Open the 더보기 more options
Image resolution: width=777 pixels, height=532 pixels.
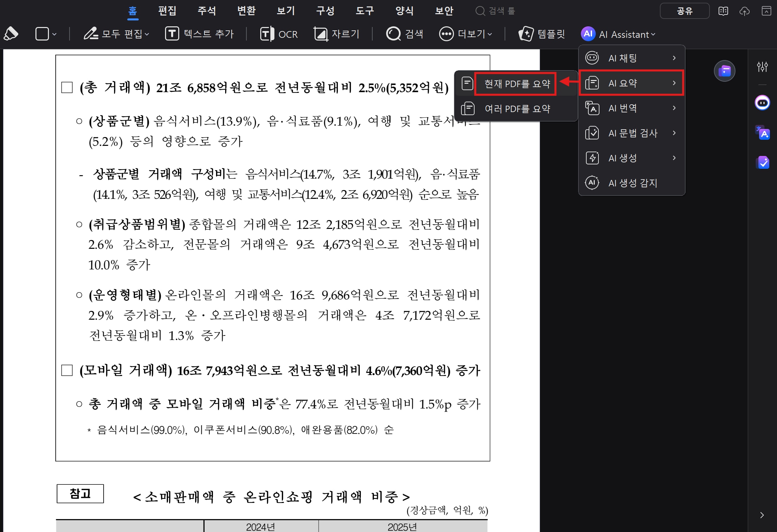[465, 34]
